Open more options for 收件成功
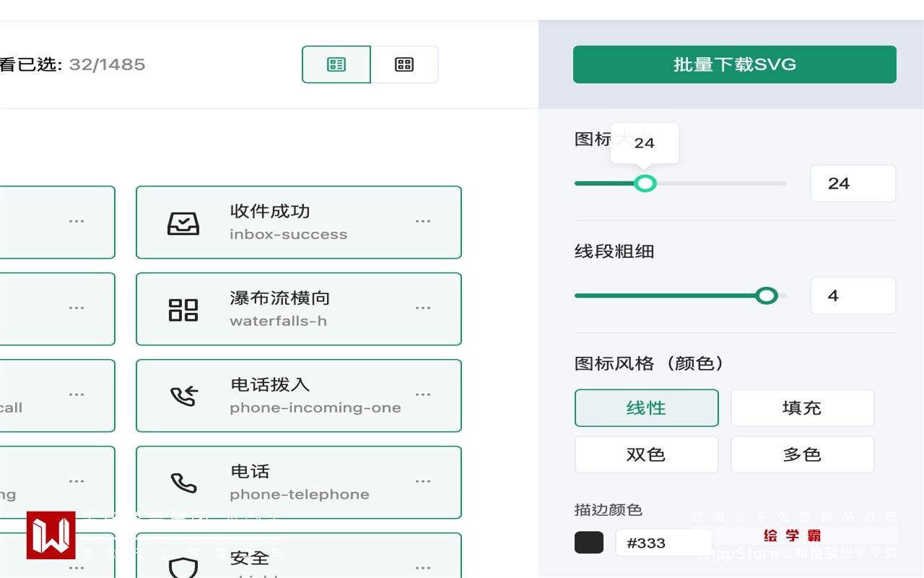 423,222
